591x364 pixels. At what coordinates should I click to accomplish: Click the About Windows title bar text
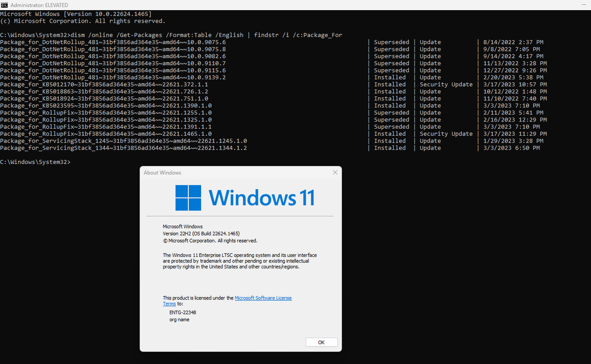163,173
